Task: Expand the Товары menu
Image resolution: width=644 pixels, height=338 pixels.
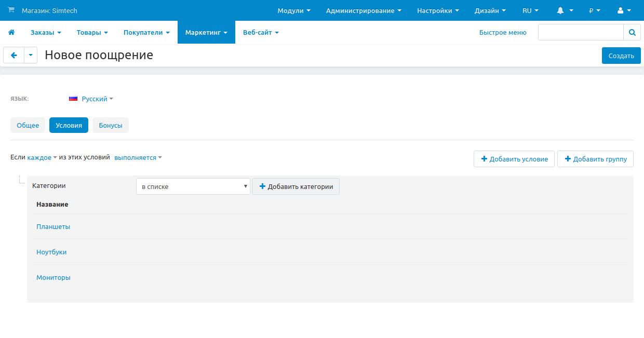Action: [92, 32]
